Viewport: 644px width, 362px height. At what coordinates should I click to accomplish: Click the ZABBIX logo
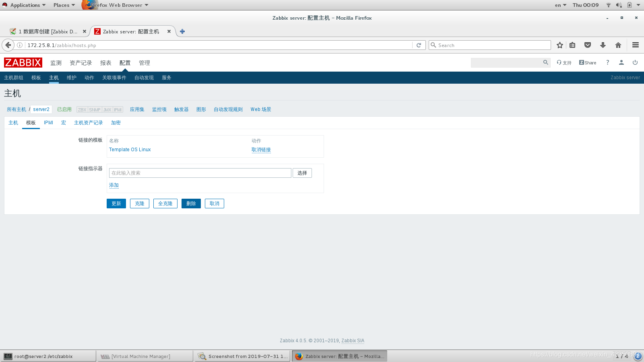tap(23, 62)
